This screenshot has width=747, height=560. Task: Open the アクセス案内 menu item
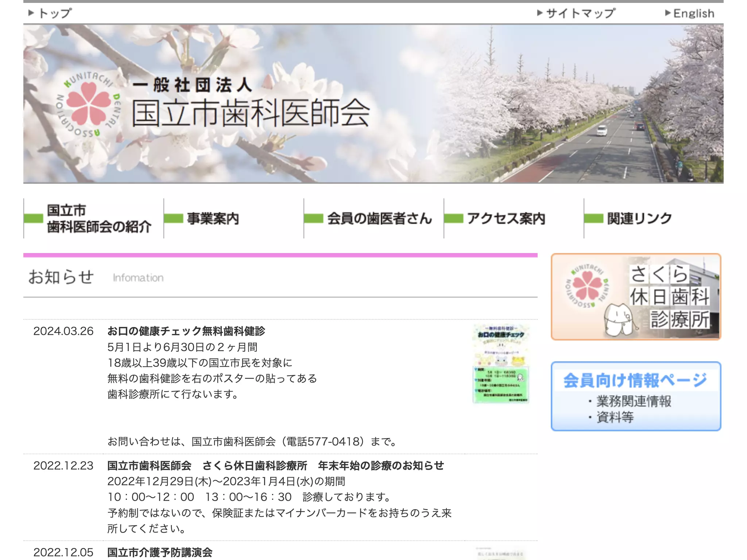click(x=514, y=218)
